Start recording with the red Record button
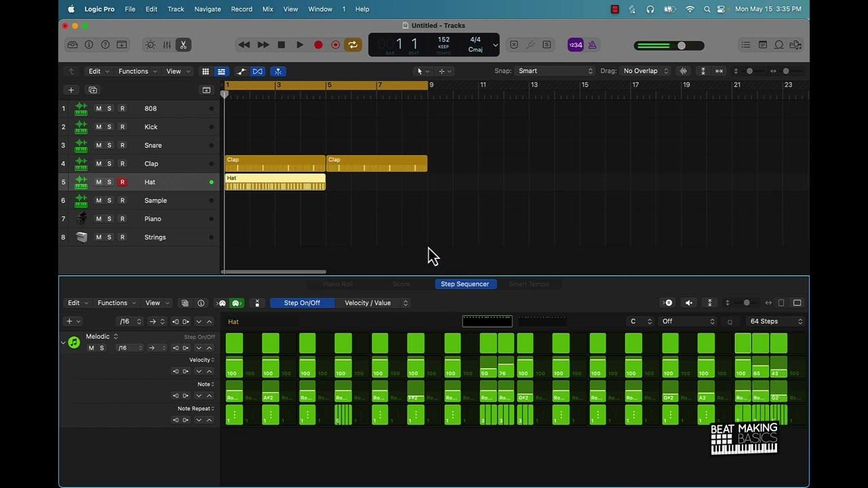Viewport: 868px width, 488px height. (x=318, y=45)
